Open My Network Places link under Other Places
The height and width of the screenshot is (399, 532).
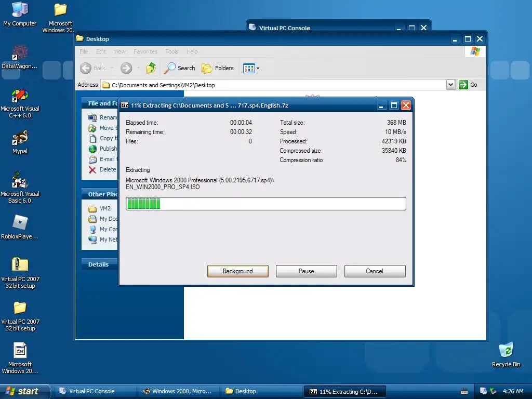tap(103, 240)
